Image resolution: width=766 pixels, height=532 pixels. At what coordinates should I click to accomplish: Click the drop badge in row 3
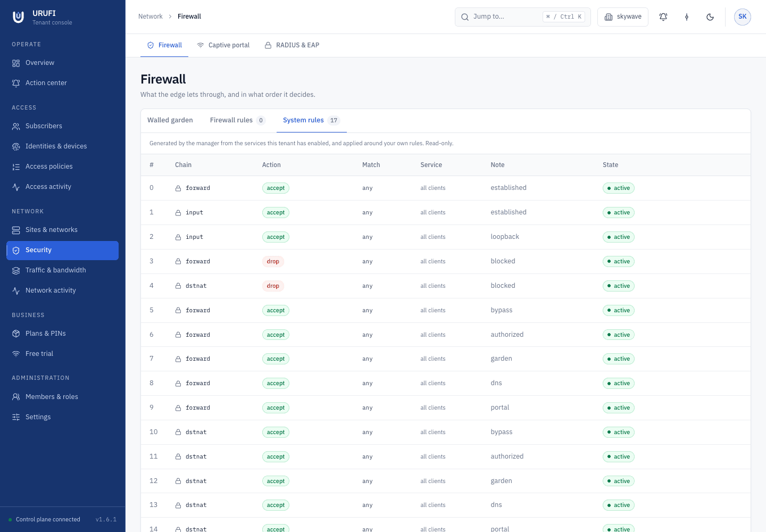[x=273, y=262]
